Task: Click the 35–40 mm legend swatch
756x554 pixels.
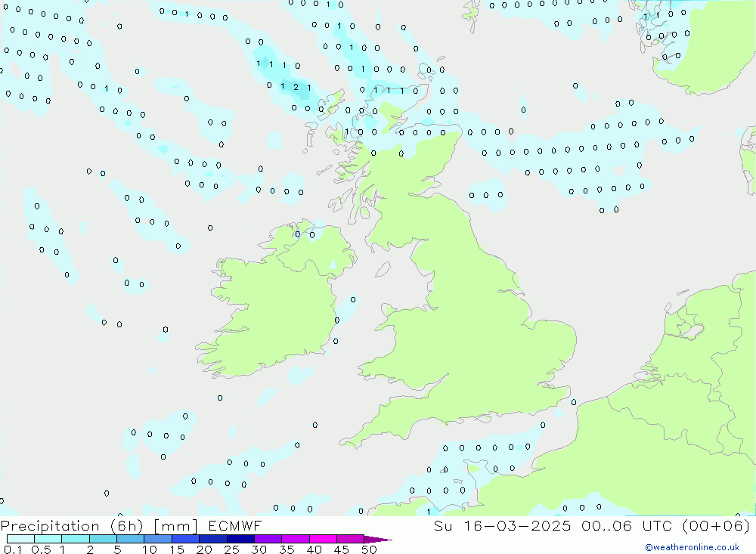Action: pyautogui.click(x=296, y=539)
